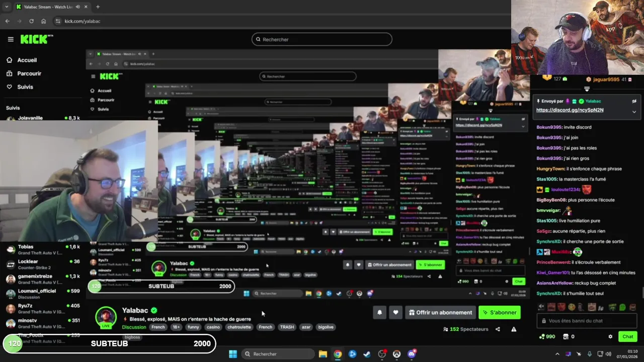Image resolution: width=644 pixels, height=362 pixels.
Task: Open Locklear channel in followed list
Action: pyautogui.click(x=42, y=264)
